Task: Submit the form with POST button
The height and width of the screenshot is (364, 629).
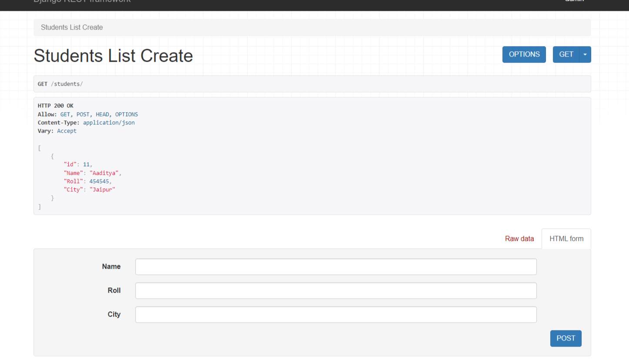Action: (x=565, y=338)
